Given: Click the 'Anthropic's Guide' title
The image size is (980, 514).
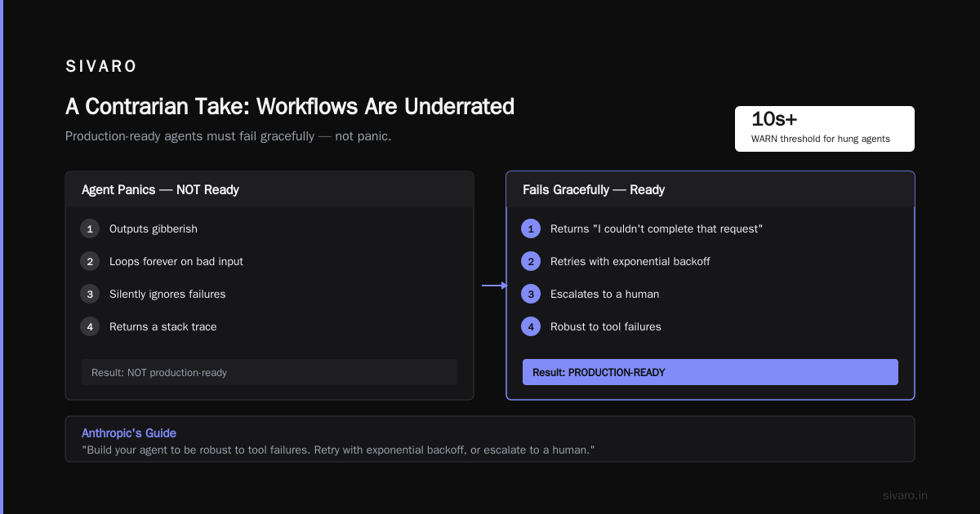Looking at the screenshot, I should [x=129, y=433].
